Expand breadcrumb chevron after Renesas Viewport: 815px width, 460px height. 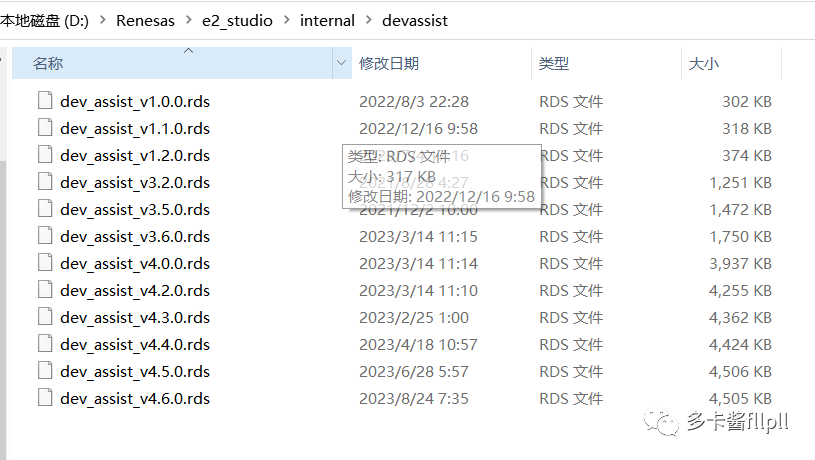click(x=189, y=20)
